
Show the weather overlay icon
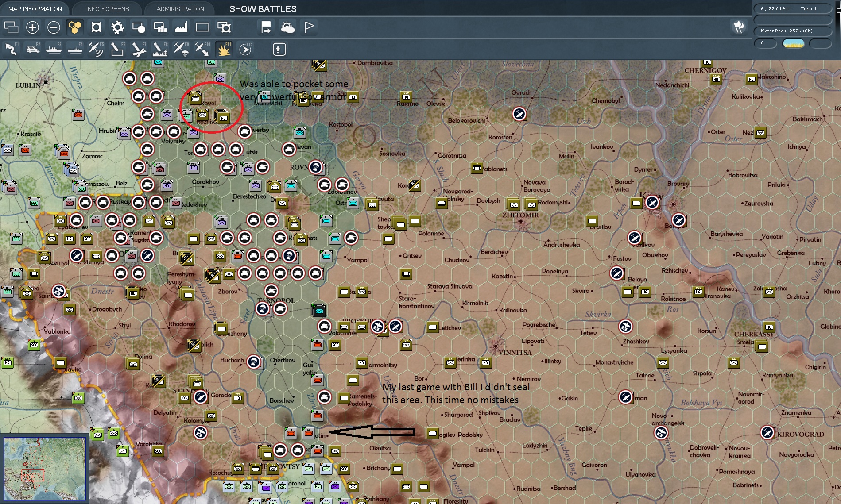(x=287, y=27)
